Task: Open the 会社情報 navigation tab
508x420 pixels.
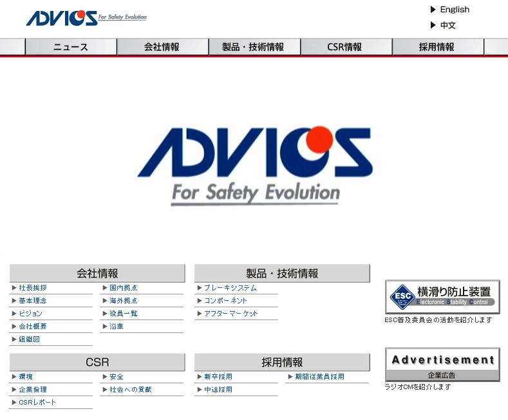Action: pos(163,47)
